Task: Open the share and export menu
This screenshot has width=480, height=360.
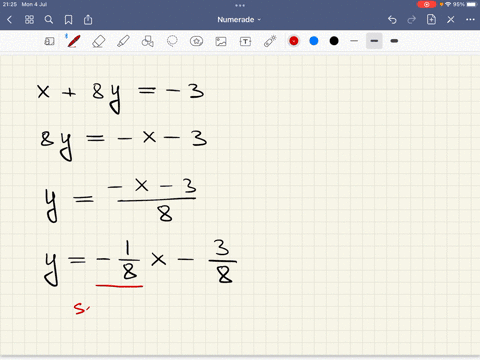Action: [x=88, y=20]
